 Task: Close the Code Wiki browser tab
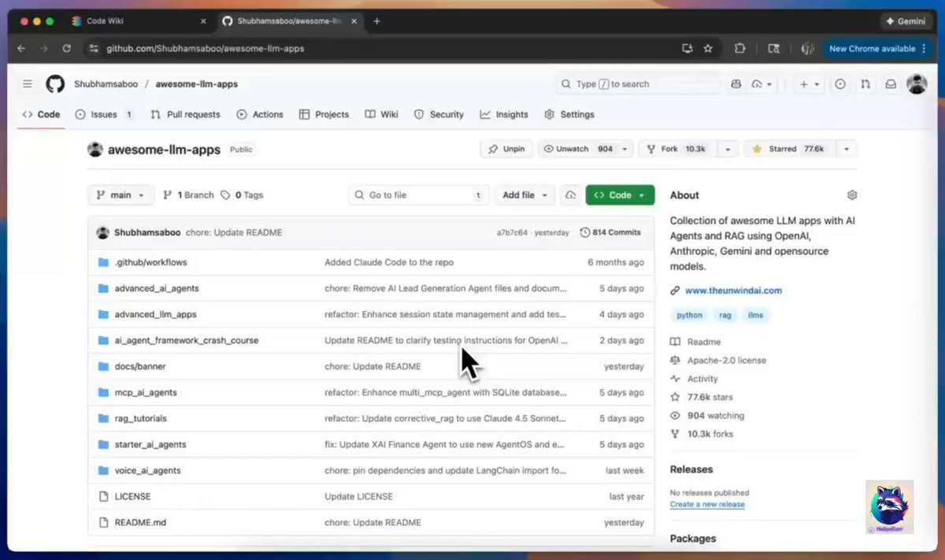point(203,21)
